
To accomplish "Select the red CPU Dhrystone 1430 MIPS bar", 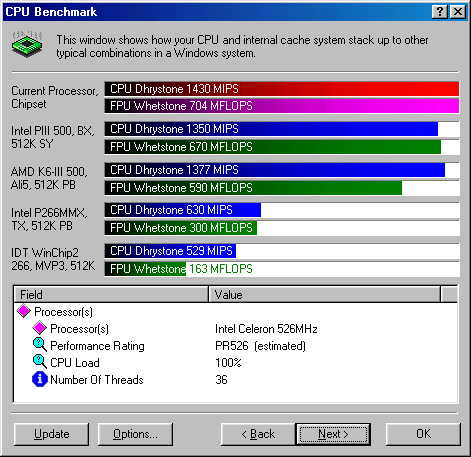I will 282,89.
